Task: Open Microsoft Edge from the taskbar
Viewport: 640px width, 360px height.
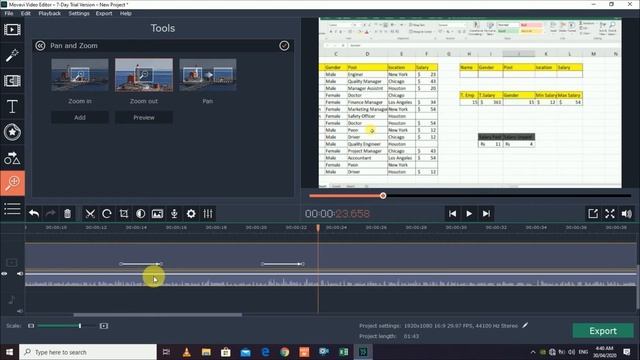Action: pyautogui.click(x=265, y=352)
